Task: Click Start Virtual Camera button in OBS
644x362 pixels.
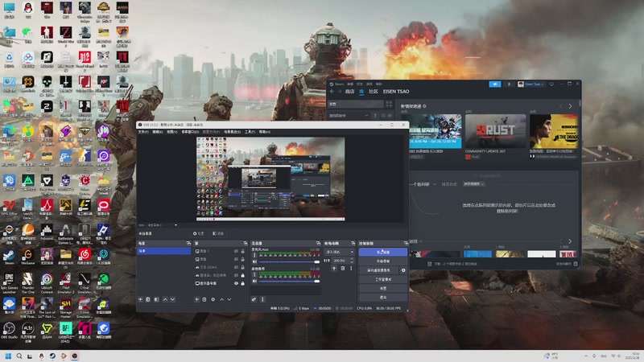Action: 378,270
